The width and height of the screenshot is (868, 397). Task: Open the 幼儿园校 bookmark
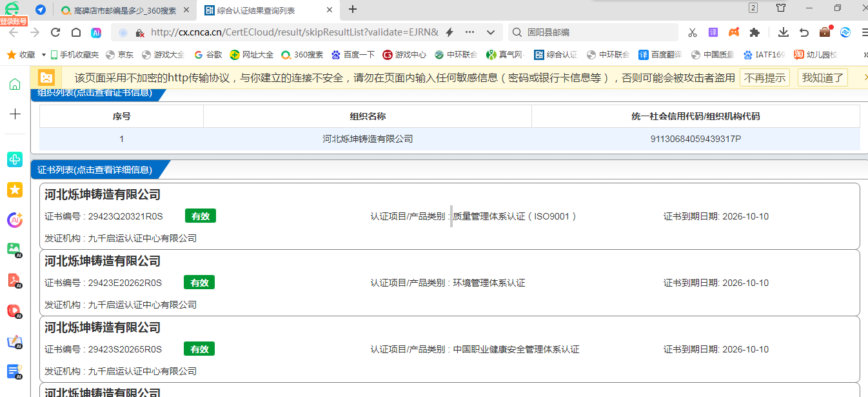pyautogui.click(x=815, y=55)
